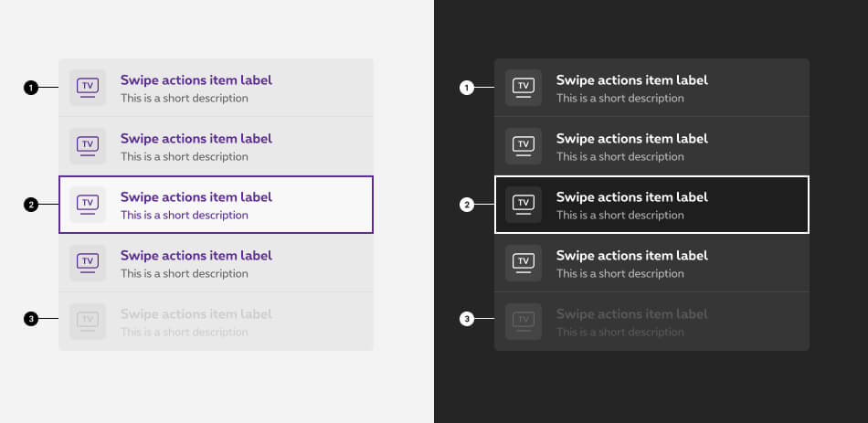Click the TV icon in the second light-theme row
Screen dimensions: 868x423
pos(88,146)
